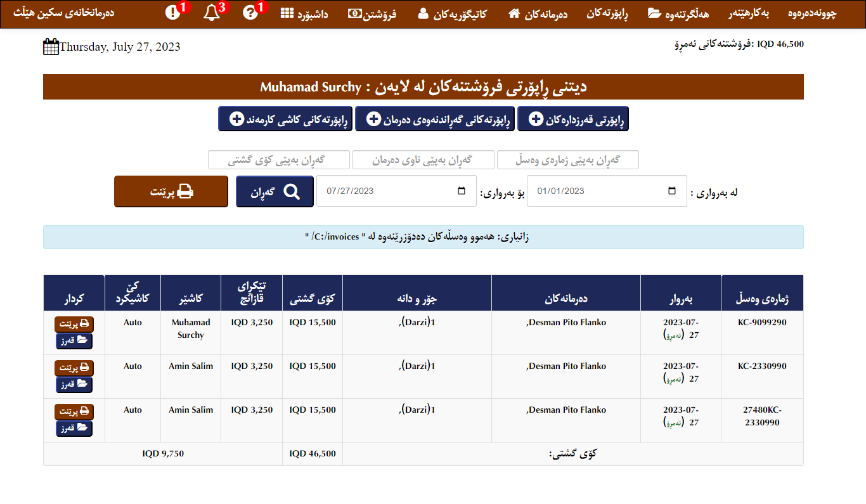
Task: Click the profit total IQD 9,750
Action: (x=163, y=453)
